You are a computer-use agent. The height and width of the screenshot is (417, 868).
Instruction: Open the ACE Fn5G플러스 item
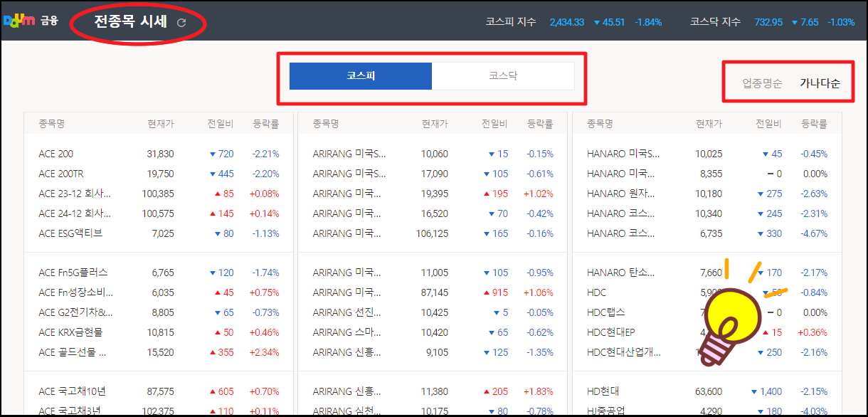coord(72,273)
